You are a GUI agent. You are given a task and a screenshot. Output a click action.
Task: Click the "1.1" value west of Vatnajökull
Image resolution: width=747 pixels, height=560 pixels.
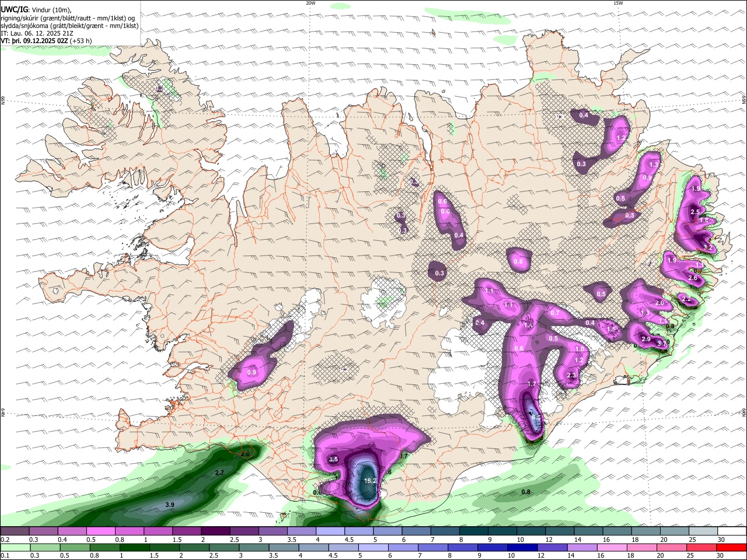point(489,290)
